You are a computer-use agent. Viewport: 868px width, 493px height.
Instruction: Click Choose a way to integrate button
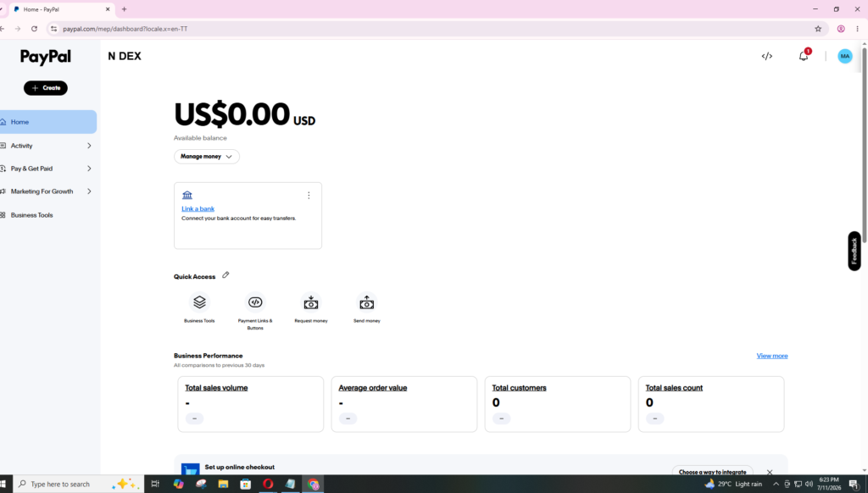point(712,472)
